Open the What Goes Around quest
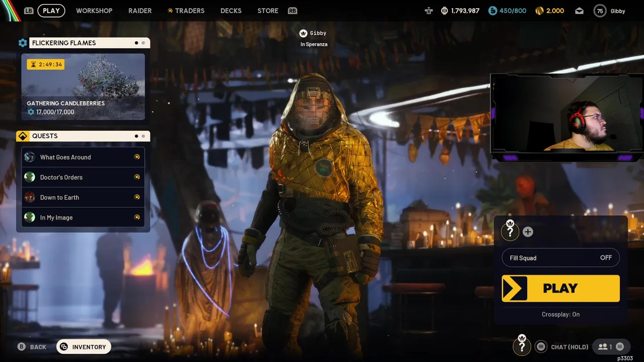The height and width of the screenshot is (362, 644). point(83,157)
